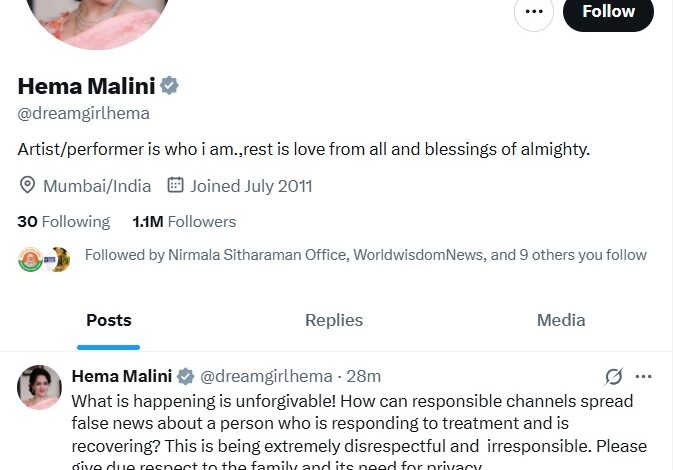Image resolution: width=673 pixels, height=470 pixels.
Task: Click the post author's small avatar
Action: [x=40, y=388]
